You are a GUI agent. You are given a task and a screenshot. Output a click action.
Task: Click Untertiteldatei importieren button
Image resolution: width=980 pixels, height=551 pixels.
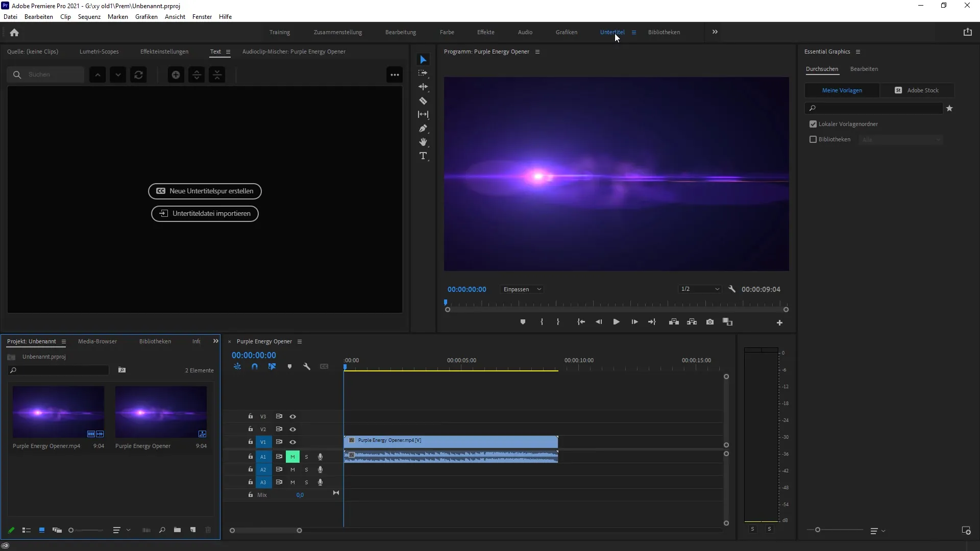click(x=205, y=214)
